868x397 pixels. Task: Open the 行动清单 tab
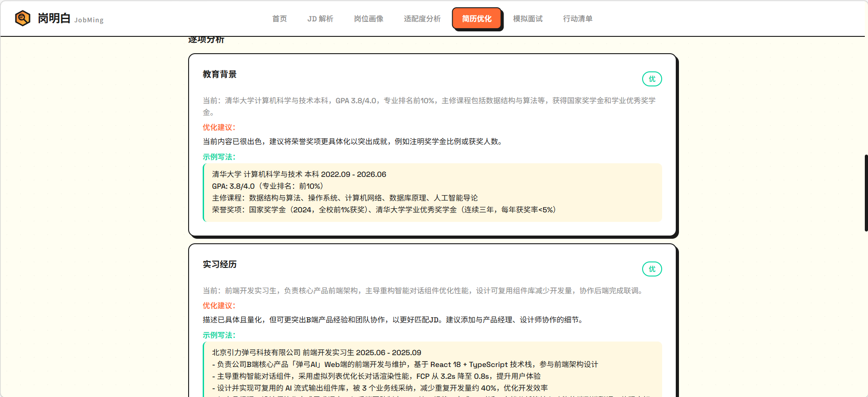tap(577, 19)
